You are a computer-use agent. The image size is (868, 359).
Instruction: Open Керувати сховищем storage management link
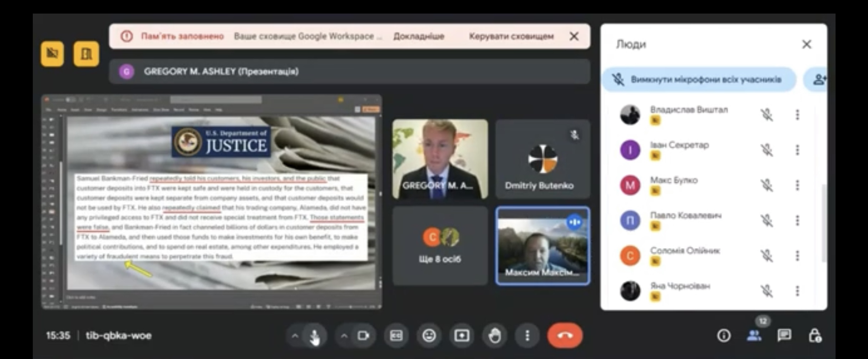(511, 36)
